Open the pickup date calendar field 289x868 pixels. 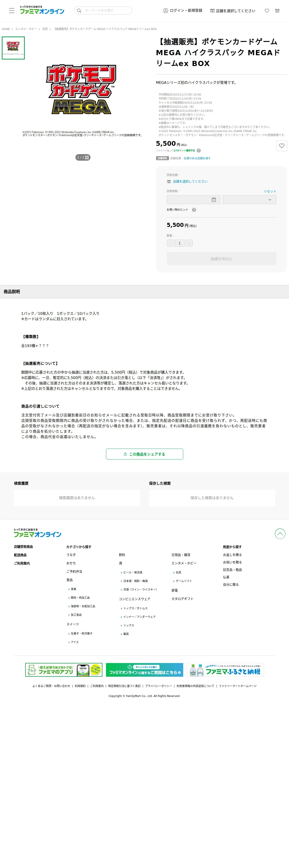(193, 199)
